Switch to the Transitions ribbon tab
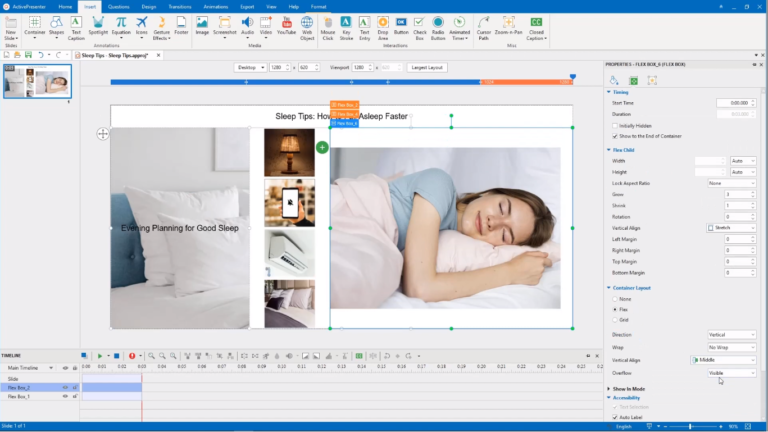This screenshot has height=432, width=768. click(180, 7)
